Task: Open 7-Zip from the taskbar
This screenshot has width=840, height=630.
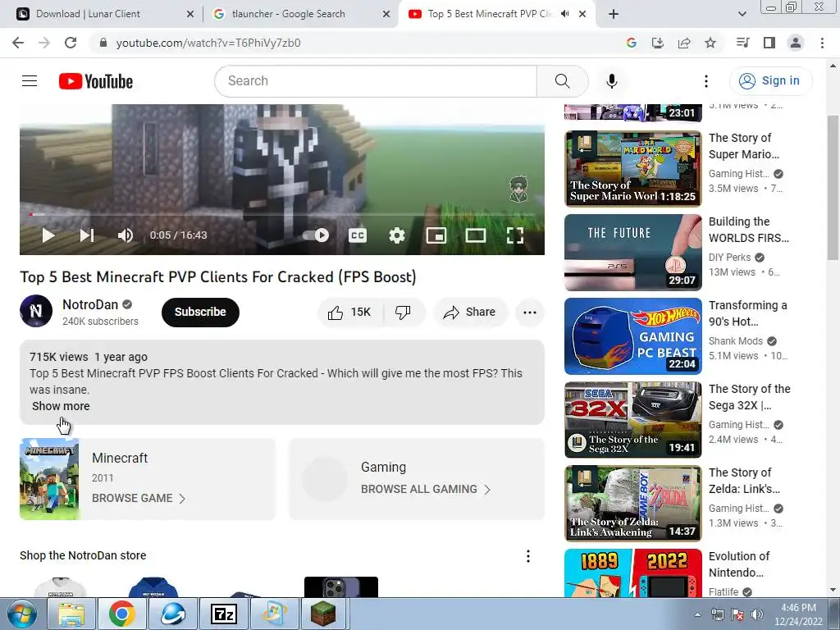Action: (x=223, y=614)
